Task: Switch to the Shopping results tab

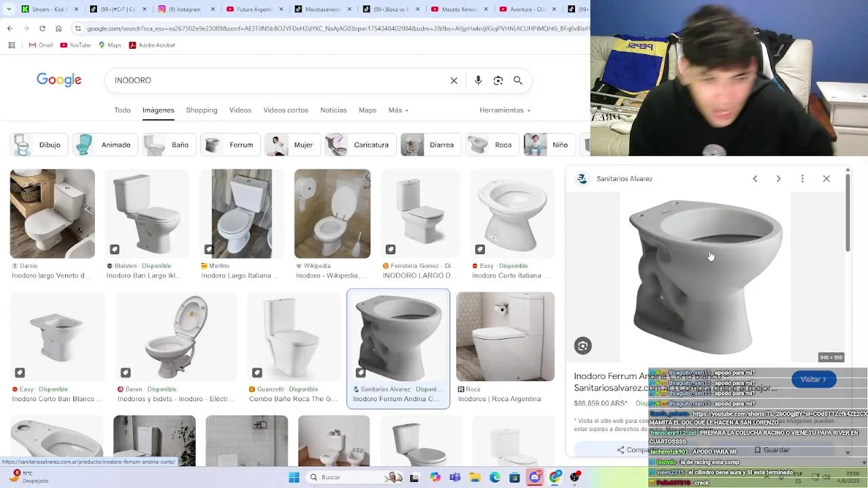Action: (x=201, y=110)
